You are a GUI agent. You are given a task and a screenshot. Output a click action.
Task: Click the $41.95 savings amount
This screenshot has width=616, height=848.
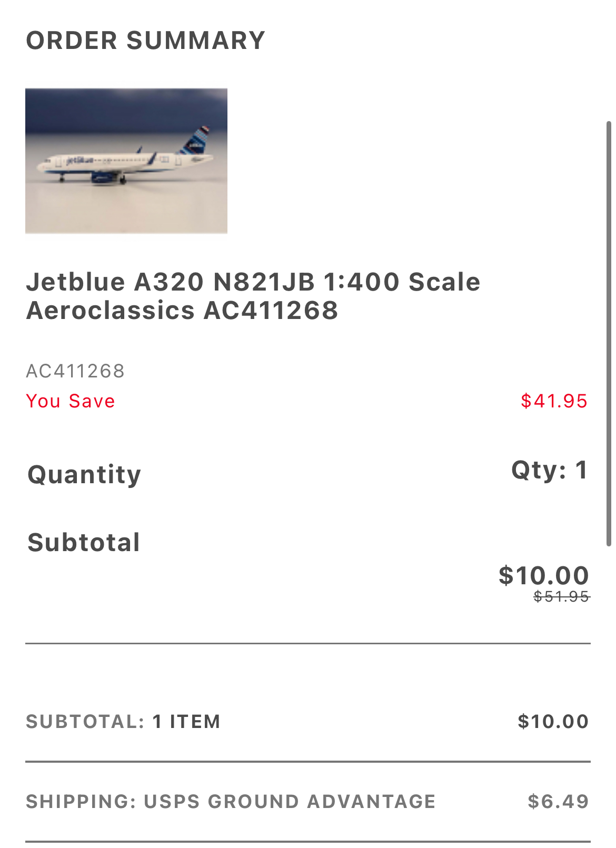point(554,401)
